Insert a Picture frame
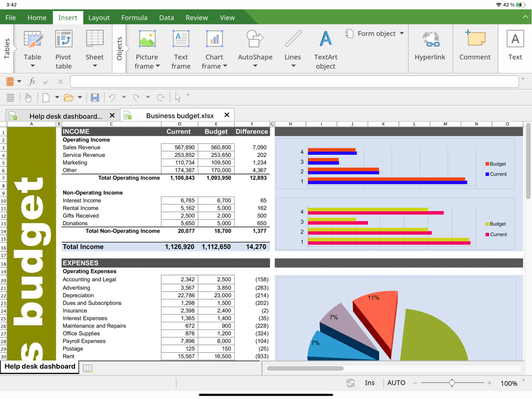Image resolution: width=532 pixels, height=399 pixels. point(147,49)
